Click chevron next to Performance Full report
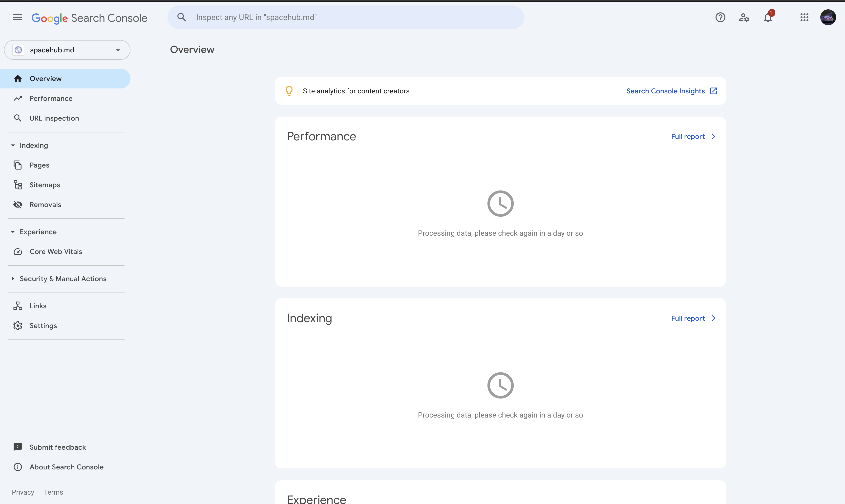Viewport: 845px width, 504px height. pos(713,136)
